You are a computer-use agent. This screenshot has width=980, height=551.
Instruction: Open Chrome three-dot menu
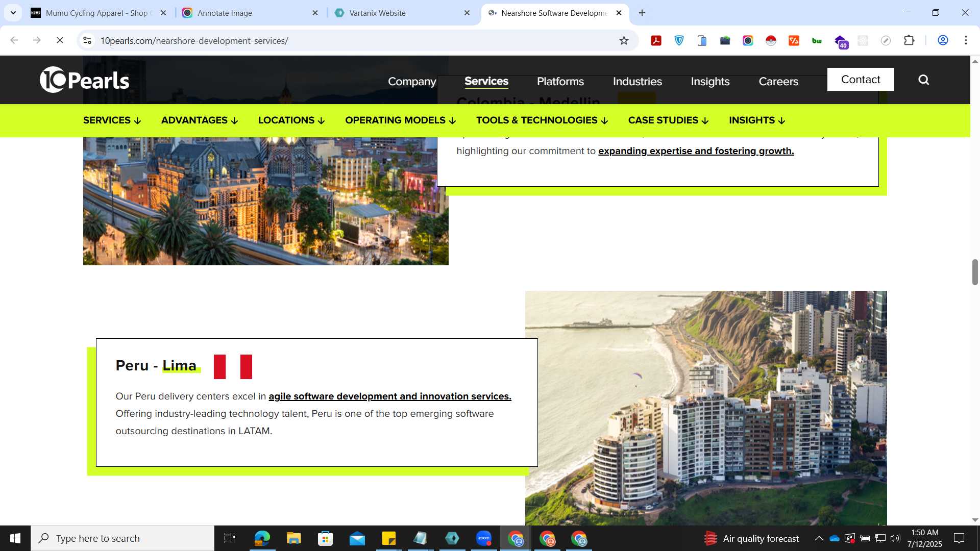[966, 40]
